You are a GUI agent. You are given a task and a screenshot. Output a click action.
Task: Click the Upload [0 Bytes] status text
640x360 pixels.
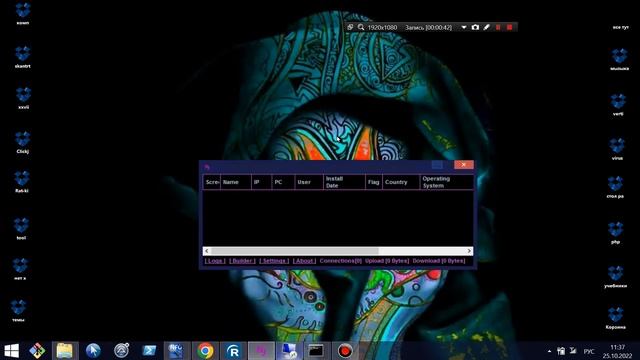pyautogui.click(x=387, y=261)
